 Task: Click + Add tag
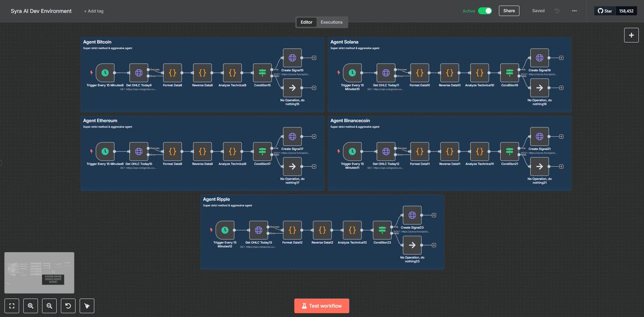point(94,11)
